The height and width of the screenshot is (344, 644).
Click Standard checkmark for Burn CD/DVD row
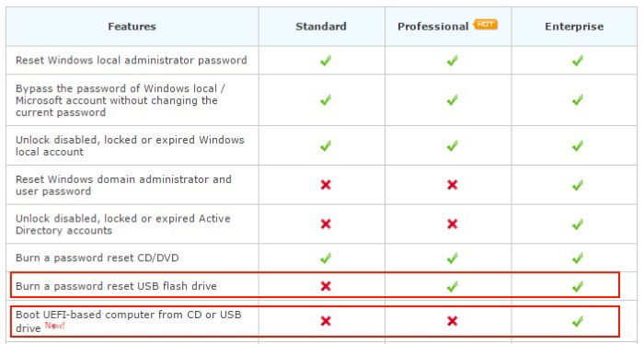(326, 258)
